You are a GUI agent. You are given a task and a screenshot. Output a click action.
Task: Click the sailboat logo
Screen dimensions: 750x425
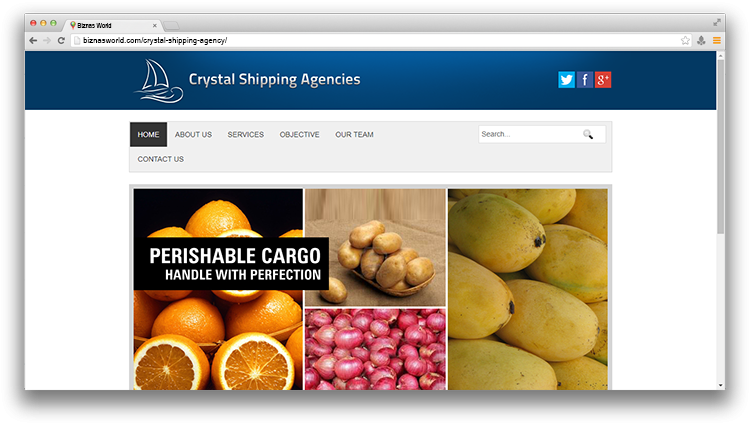click(x=159, y=81)
